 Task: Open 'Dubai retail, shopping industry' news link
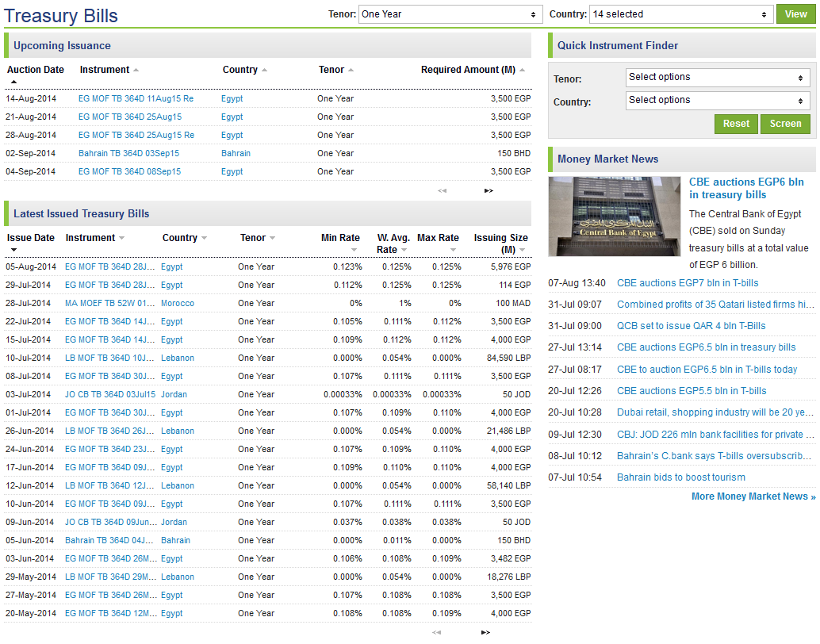(x=715, y=412)
